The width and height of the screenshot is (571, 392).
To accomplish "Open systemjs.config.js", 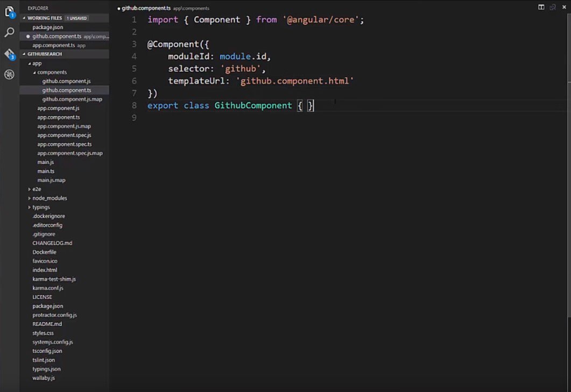I will 52,342.
